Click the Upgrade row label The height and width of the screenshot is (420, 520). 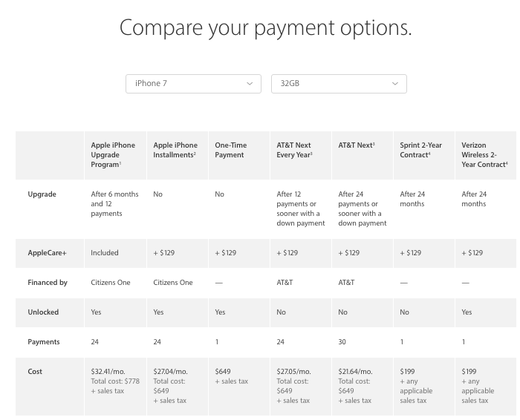42,194
